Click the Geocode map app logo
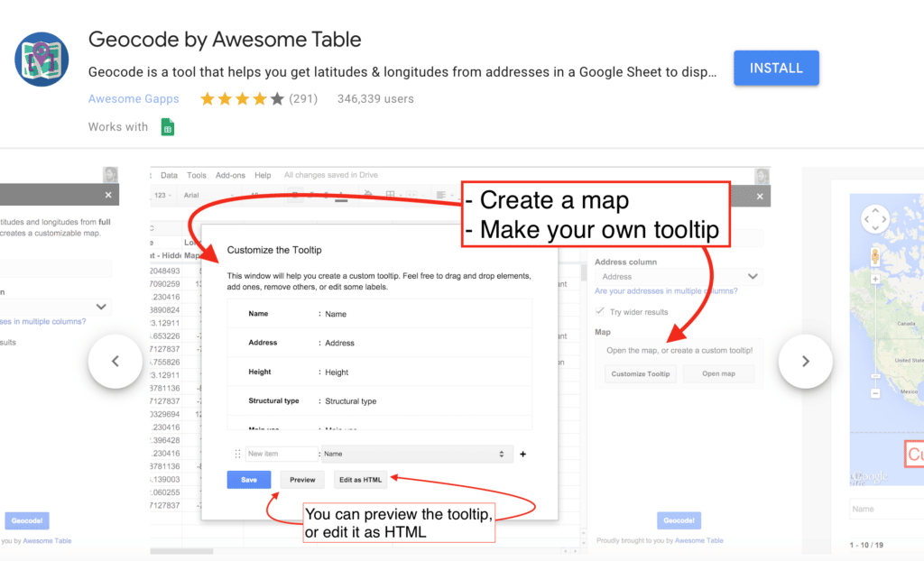The image size is (924, 561). [42, 60]
